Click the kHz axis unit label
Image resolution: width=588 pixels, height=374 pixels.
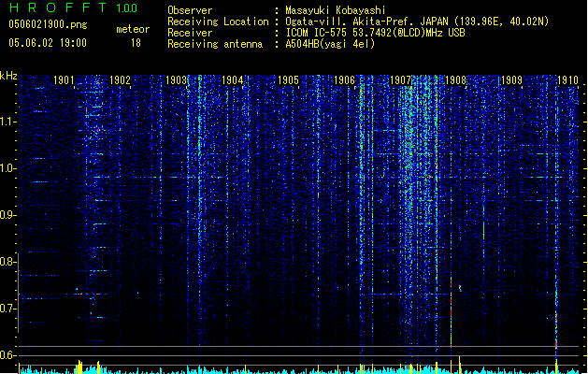tap(8, 76)
